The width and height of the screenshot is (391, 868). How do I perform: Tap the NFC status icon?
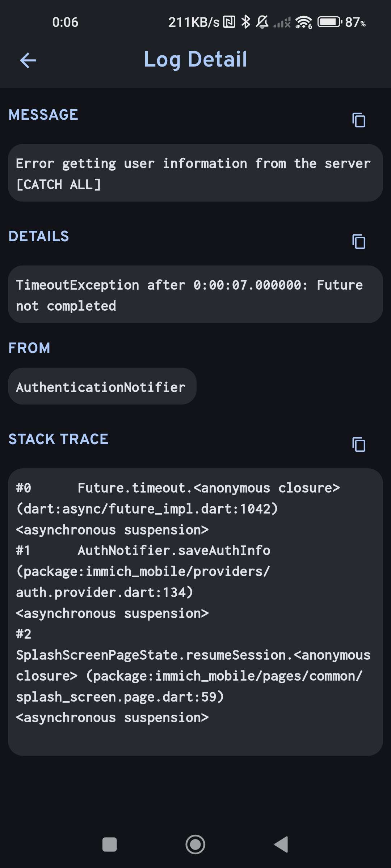[229, 22]
